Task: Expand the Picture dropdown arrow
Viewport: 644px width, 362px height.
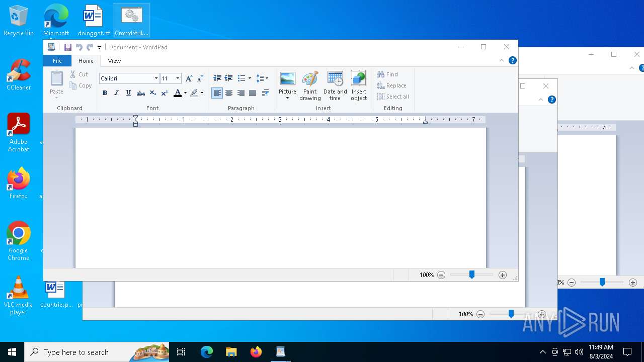Action: coord(288,98)
